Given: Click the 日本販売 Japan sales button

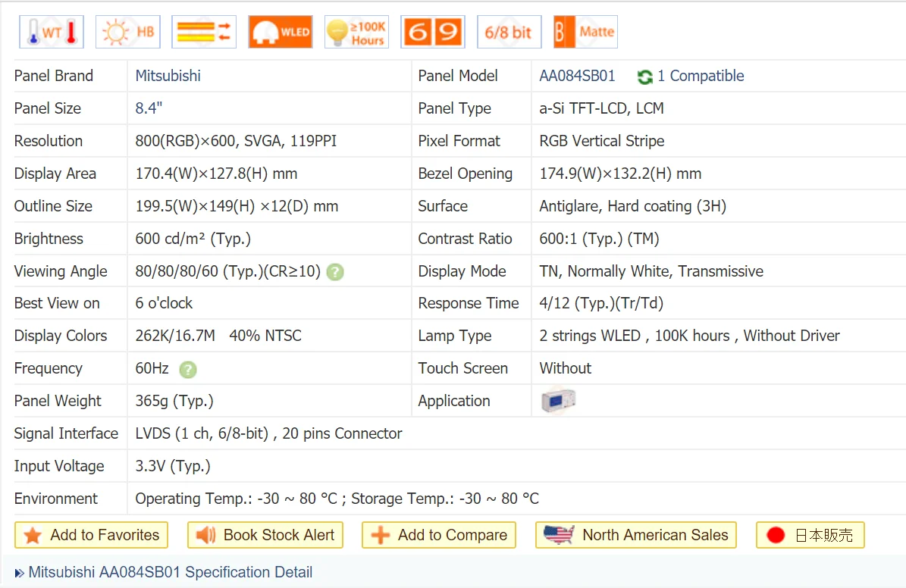Looking at the screenshot, I should 810,535.
